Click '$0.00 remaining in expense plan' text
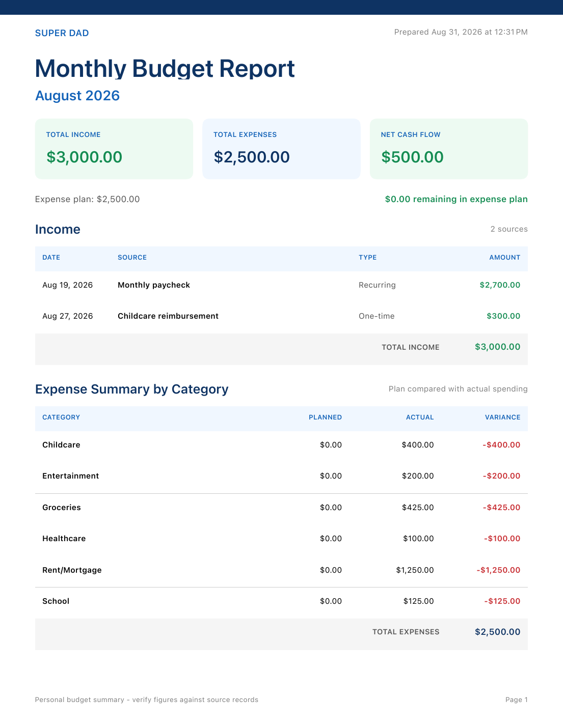Screen dimensions: 563x728 456,199
